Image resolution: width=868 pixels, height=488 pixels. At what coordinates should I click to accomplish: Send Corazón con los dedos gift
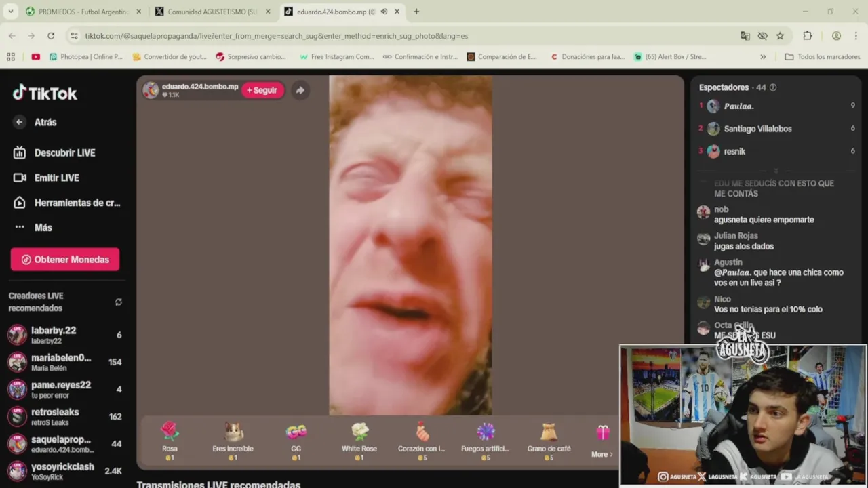click(x=422, y=441)
